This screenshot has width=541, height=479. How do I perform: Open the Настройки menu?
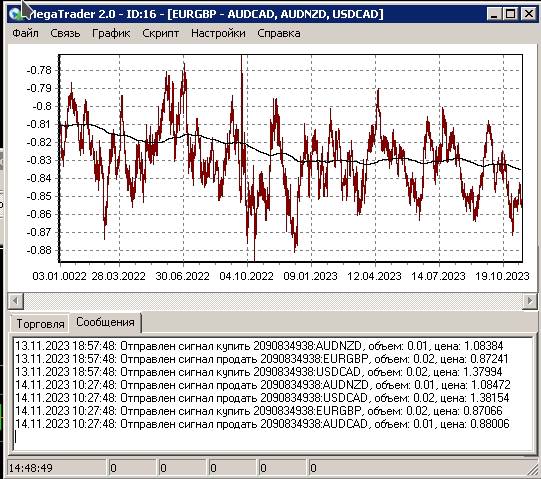click(x=218, y=33)
